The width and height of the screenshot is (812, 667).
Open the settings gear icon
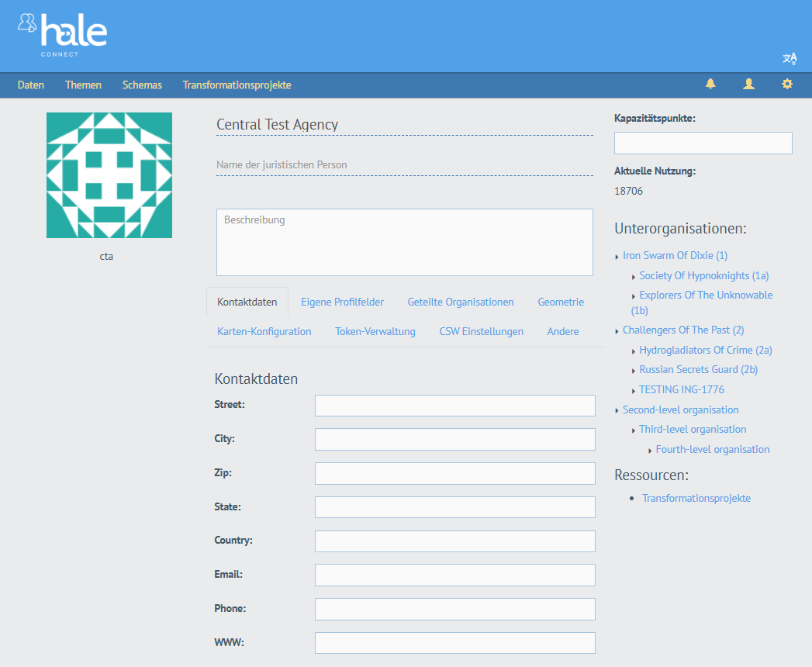pyautogui.click(x=787, y=85)
